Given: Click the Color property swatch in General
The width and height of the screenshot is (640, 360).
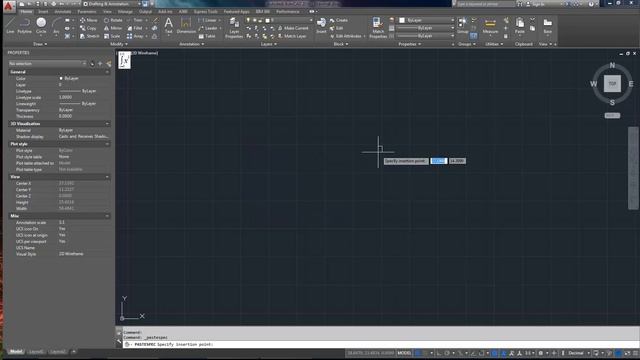Looking at the screenshot, I should pos(61,78).
